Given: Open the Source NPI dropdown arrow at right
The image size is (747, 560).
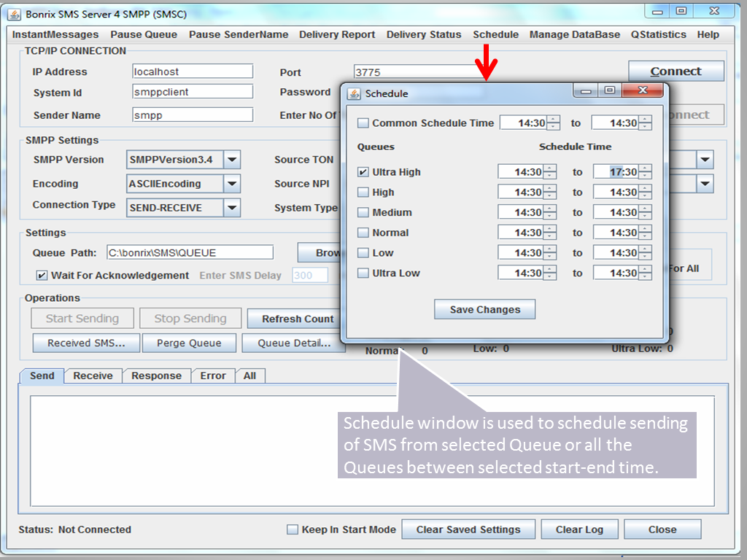Looking at the screenshot, I should click(705, 184).
